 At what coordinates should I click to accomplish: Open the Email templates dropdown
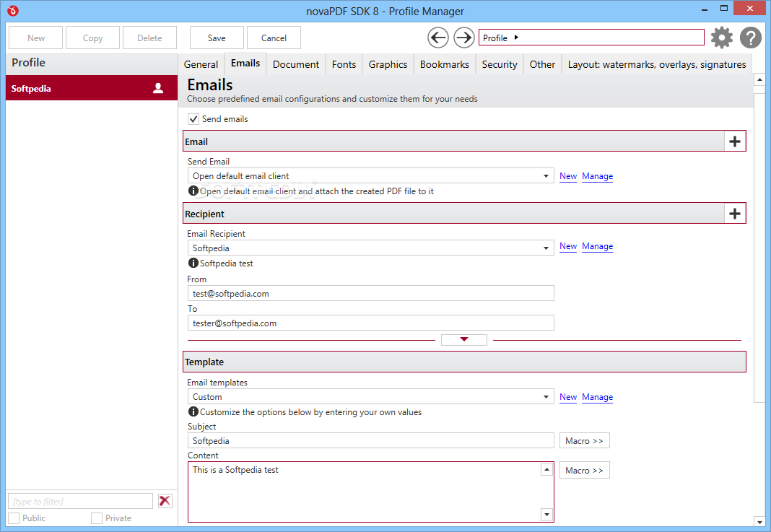tap(371, 397)
